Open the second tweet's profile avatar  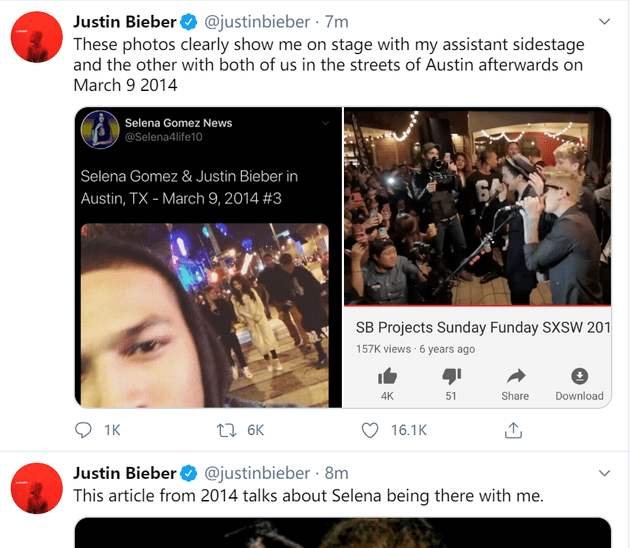tap(39, 489)
